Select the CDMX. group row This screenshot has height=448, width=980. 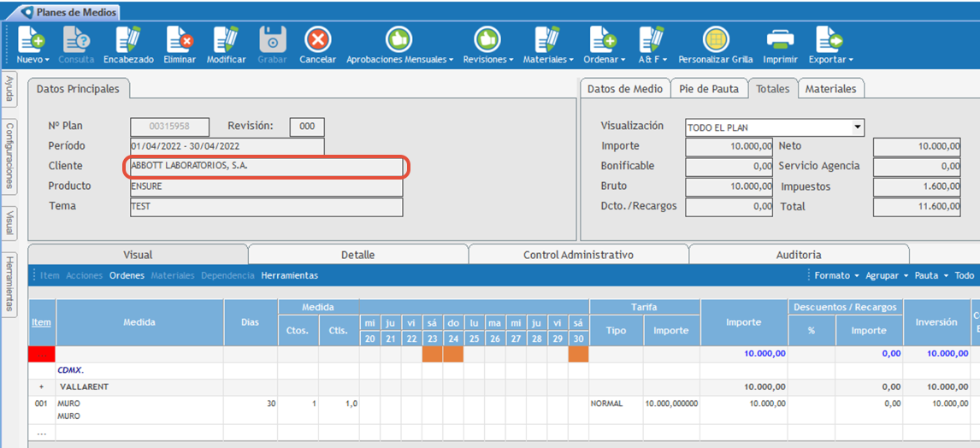click(503, 370)
